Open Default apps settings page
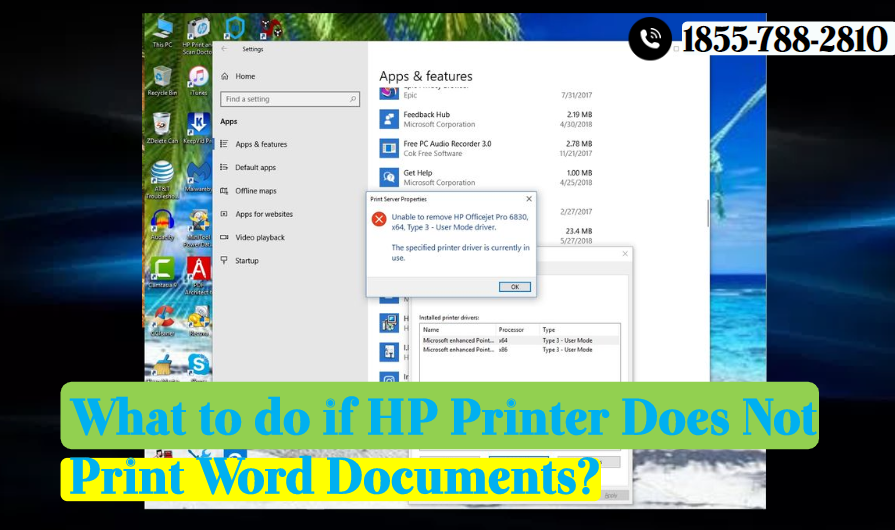Screen dimensions: 895x530 (x=255, y=168)
